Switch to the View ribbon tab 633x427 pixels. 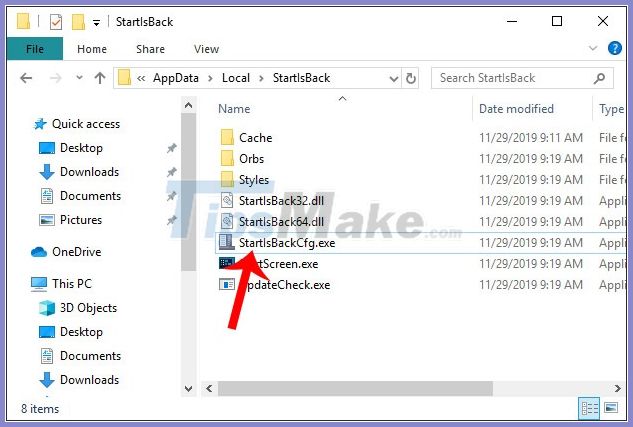[x=206, y=49]
